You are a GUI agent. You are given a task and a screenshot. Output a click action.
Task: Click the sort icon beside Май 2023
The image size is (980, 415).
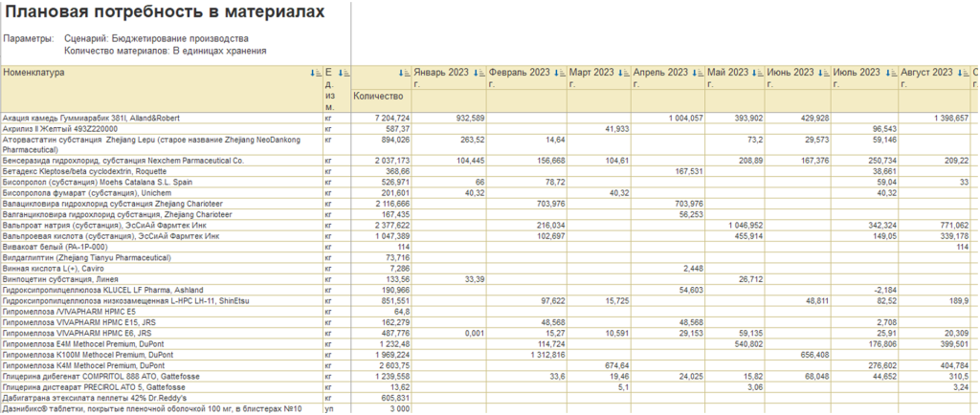point(758,73)
